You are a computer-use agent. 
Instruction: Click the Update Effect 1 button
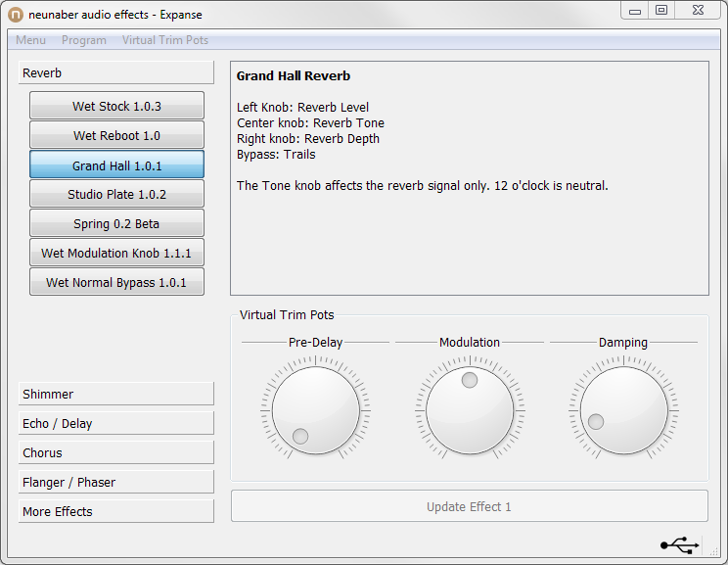(470, 506)
